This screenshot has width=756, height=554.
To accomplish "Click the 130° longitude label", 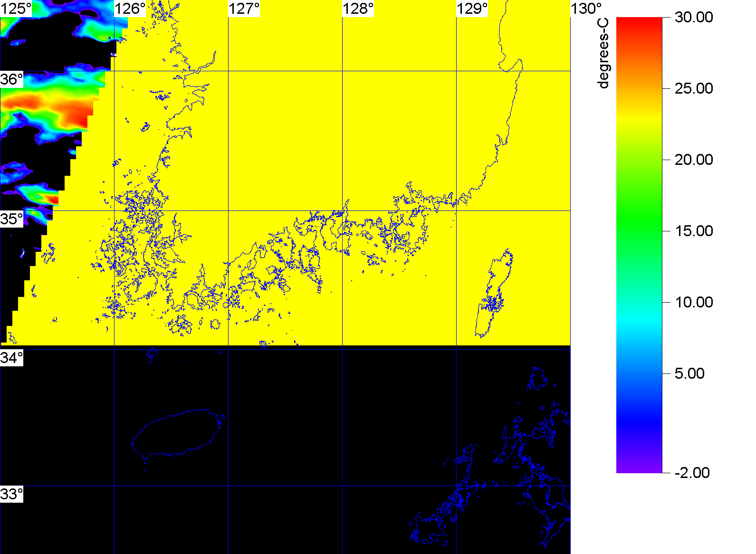I will click(x=586, y=9).
